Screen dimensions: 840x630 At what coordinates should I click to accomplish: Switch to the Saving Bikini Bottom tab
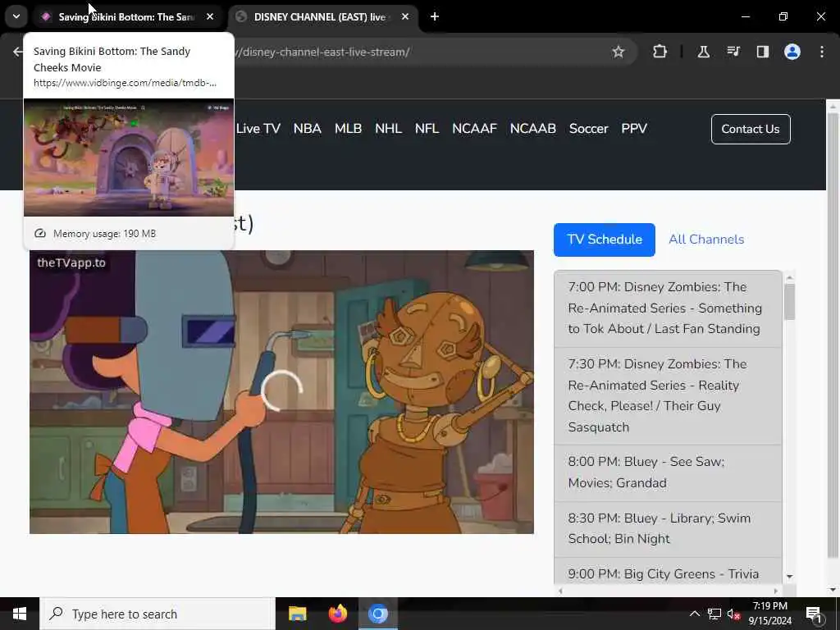(x=126, y=16)
